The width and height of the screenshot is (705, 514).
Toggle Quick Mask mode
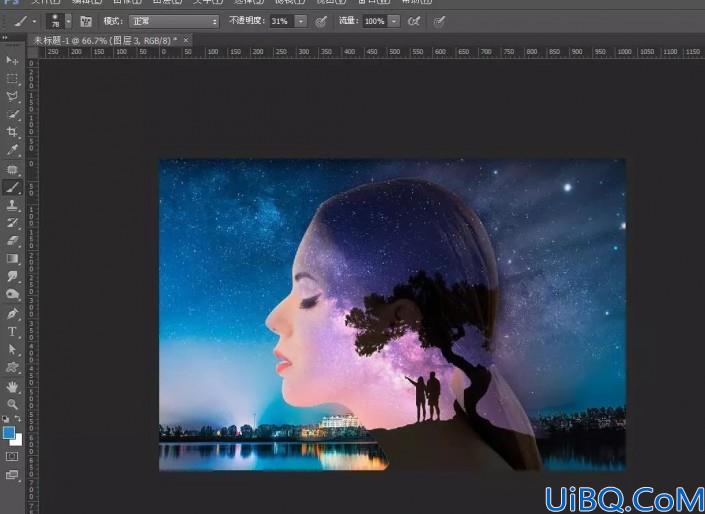(12, 456)
